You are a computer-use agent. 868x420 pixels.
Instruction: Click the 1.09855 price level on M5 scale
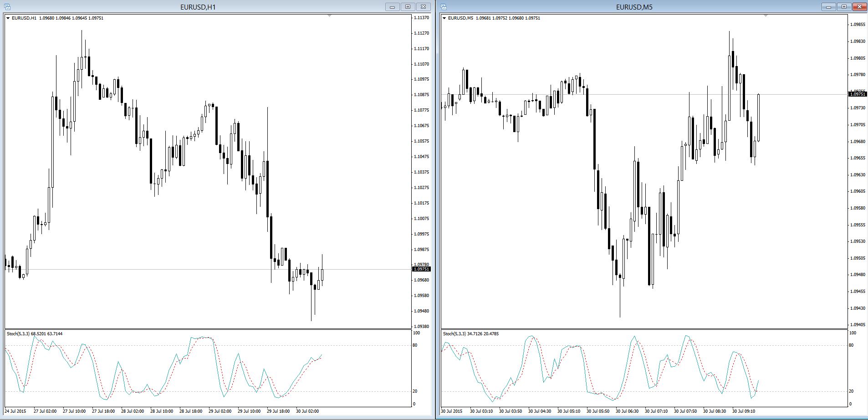(858, 25)
